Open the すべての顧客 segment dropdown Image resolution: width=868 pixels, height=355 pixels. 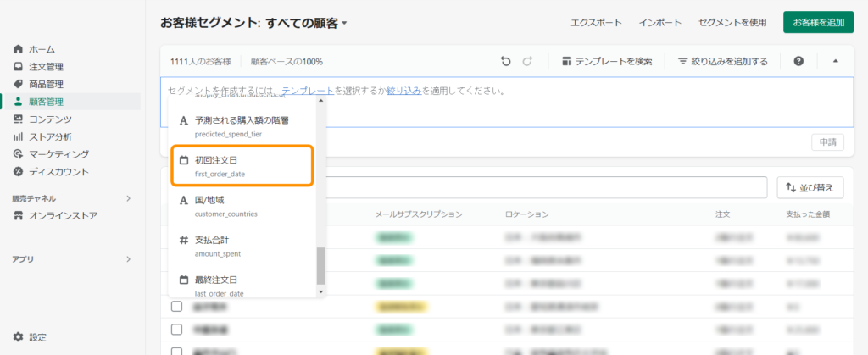345,23
